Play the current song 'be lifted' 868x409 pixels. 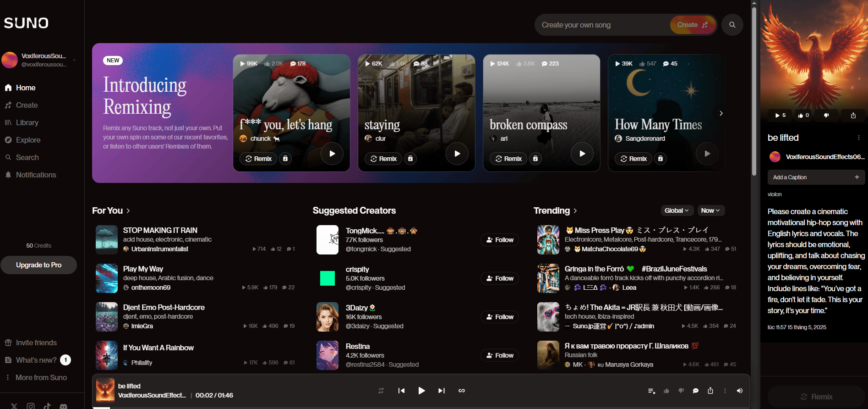pyautogui.click(x=421, y=391)
